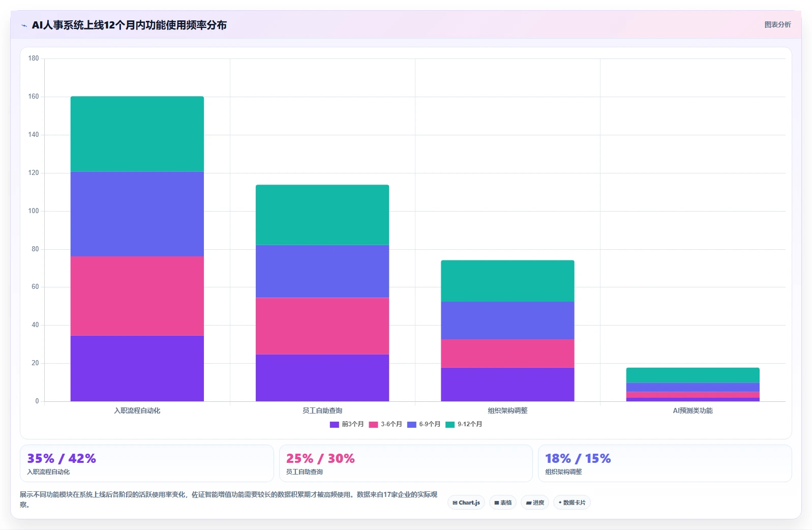This screenshot has height=530, width=812.
Task: Toggle the 前3个月 legend series
Action: click(x=347, y=424)
